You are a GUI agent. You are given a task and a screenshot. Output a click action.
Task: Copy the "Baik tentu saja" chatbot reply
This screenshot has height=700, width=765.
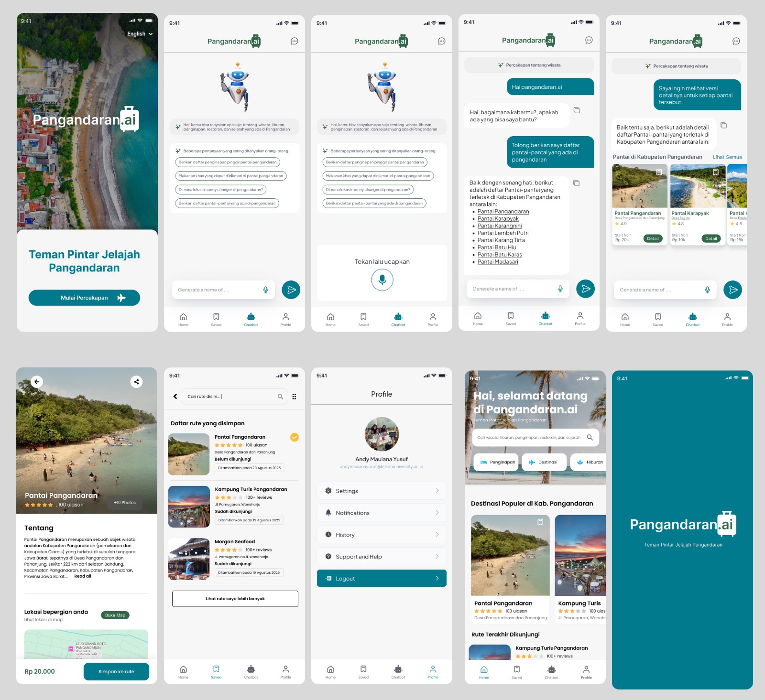(x=723, y=125)
